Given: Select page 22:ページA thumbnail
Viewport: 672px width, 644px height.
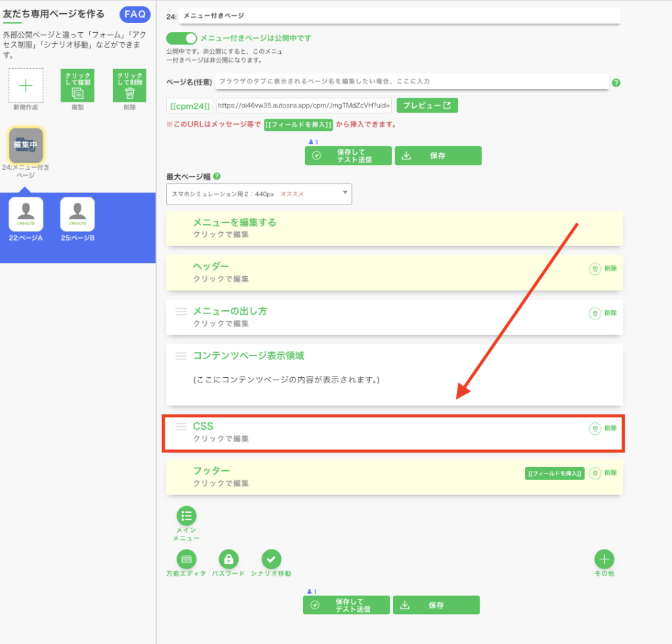Looking at the screenshot, I should tap(26, 214).
